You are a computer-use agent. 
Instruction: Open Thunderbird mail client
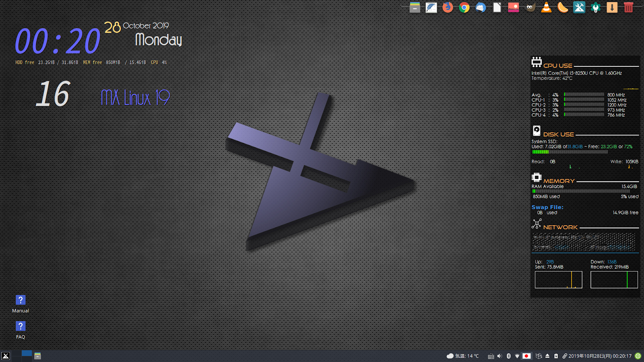481,7
